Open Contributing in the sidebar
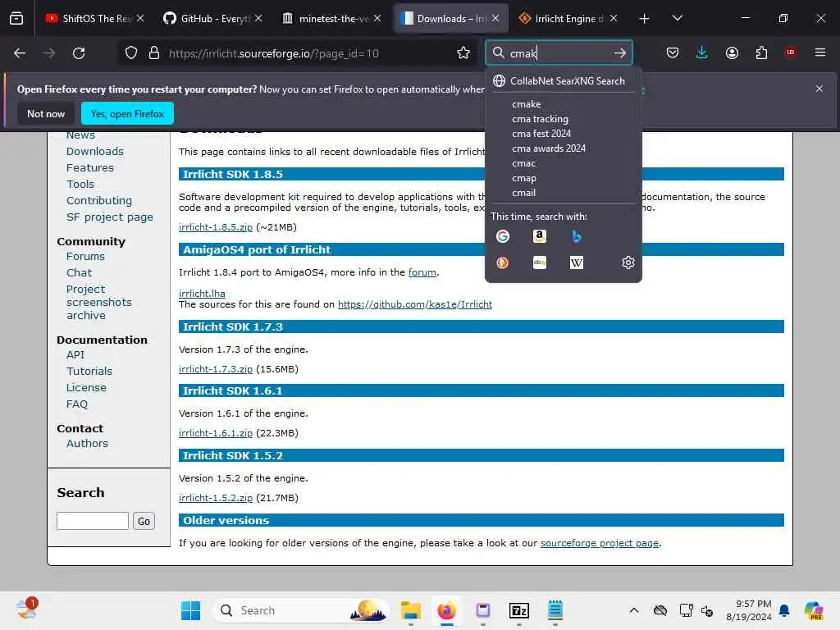 coord(99,200)
